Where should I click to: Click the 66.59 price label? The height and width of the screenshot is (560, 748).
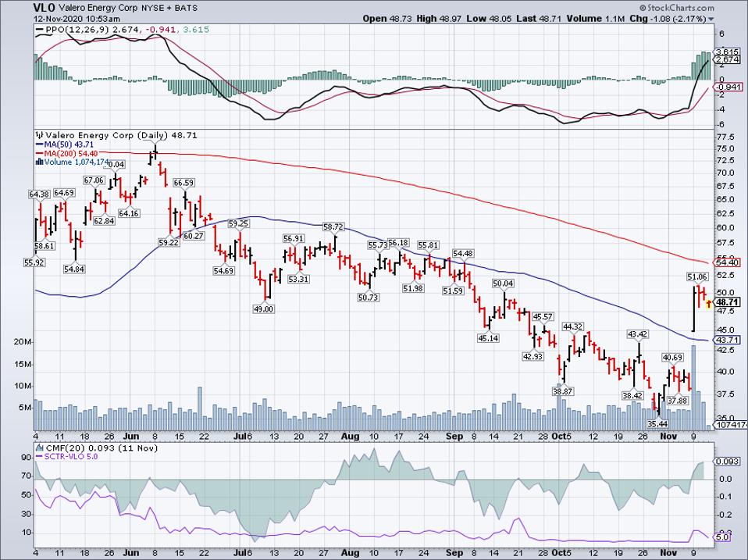click(x=183, y=183)
